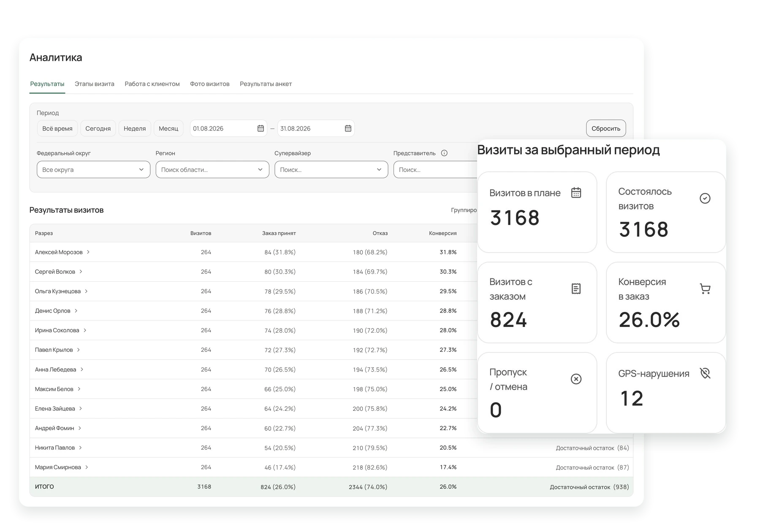This screenshot has width=760, height=532.
Task: Click cross icon on Пропуск / отмена card
Action: coord(576,379)
